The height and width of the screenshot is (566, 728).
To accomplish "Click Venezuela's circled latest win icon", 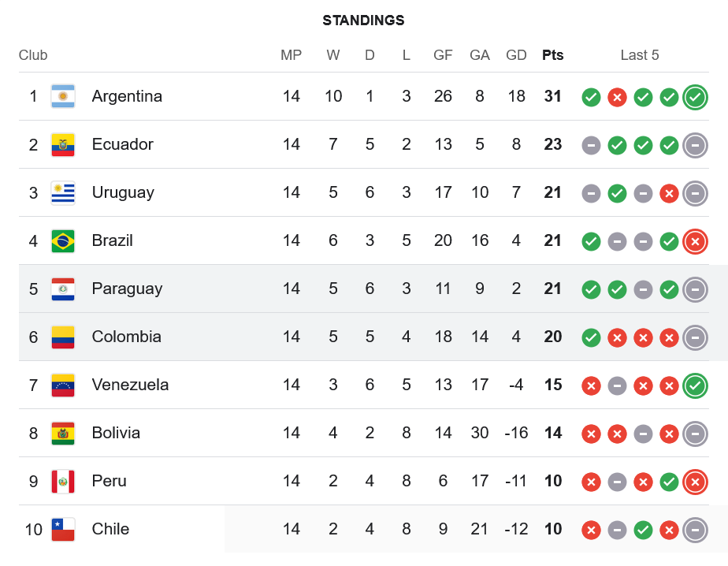I will tap(695, 385).
